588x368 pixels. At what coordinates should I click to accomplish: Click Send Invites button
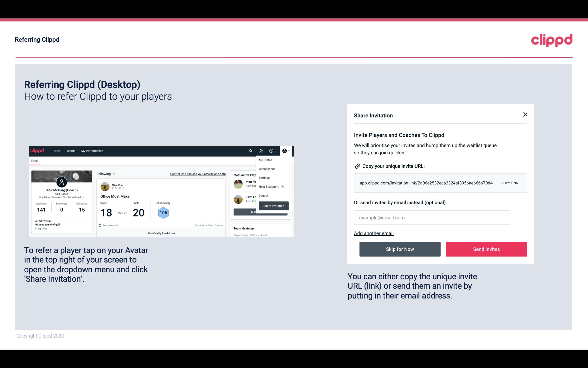(486, 249)
